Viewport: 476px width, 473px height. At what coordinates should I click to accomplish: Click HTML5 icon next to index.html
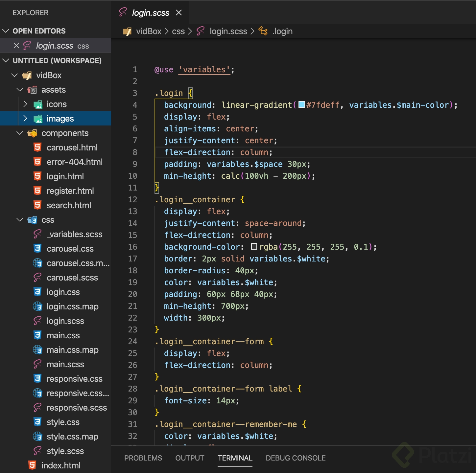click(x=32, y=465)
